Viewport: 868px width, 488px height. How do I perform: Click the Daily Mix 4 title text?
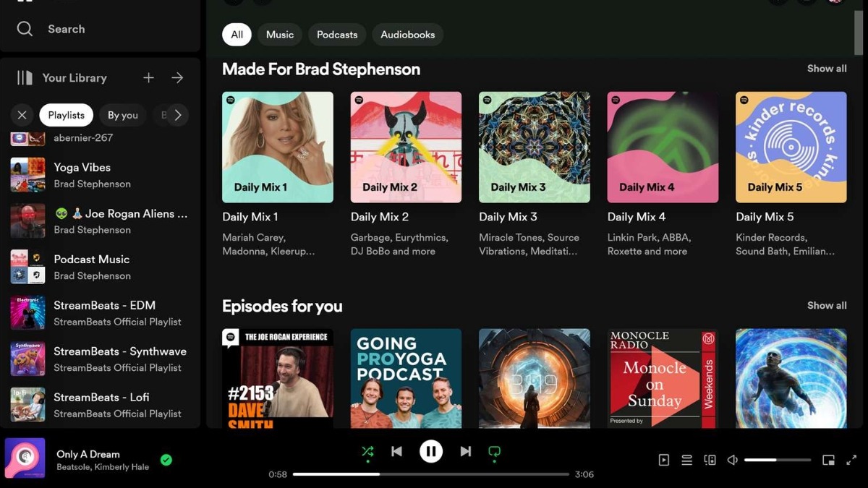pyautogui.click(x=637, y=217)
